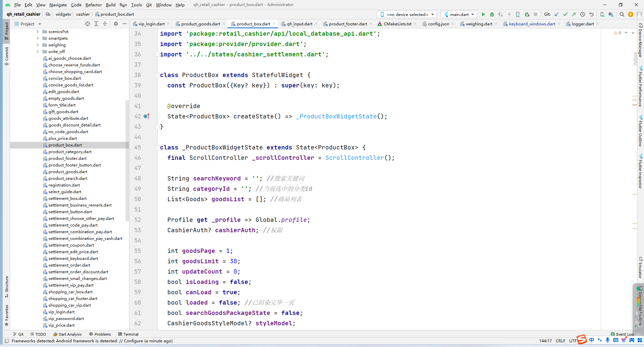Show Git history clock icon
Image resolution: width=644 pixels, height=347 pixels.
pos(583,14)
